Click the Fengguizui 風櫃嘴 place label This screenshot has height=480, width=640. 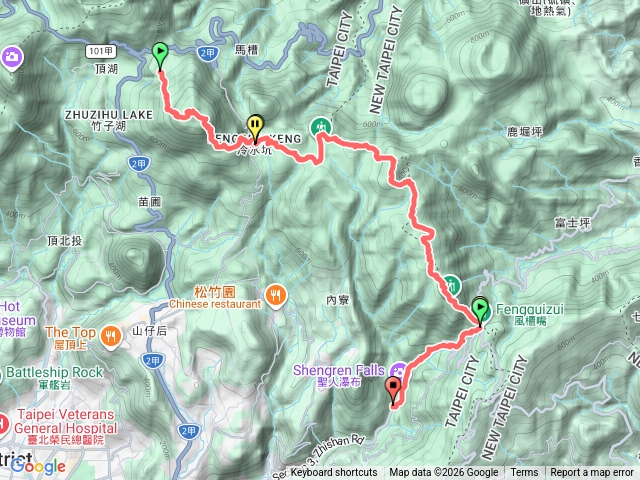530,314
